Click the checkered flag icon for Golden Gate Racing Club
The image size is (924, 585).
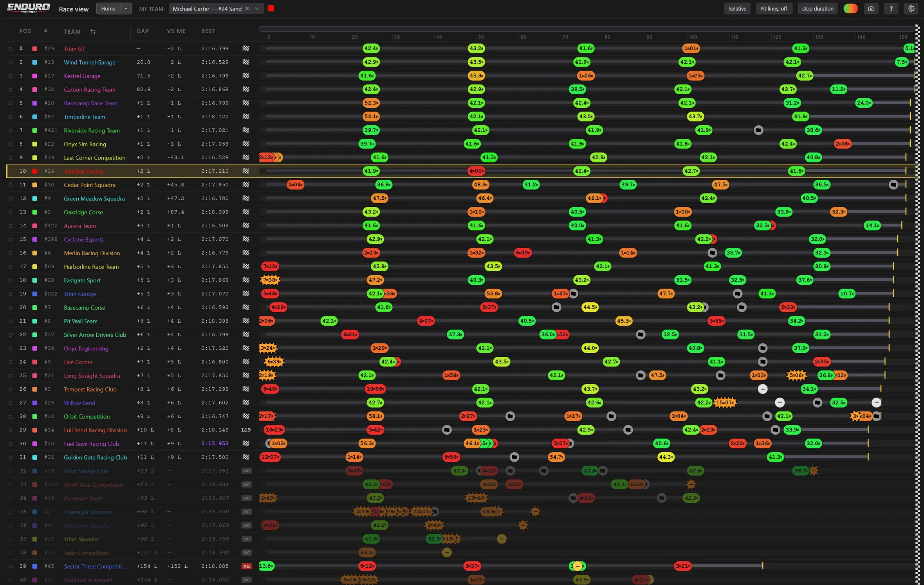pyautogui.click(x=246, y=457)
